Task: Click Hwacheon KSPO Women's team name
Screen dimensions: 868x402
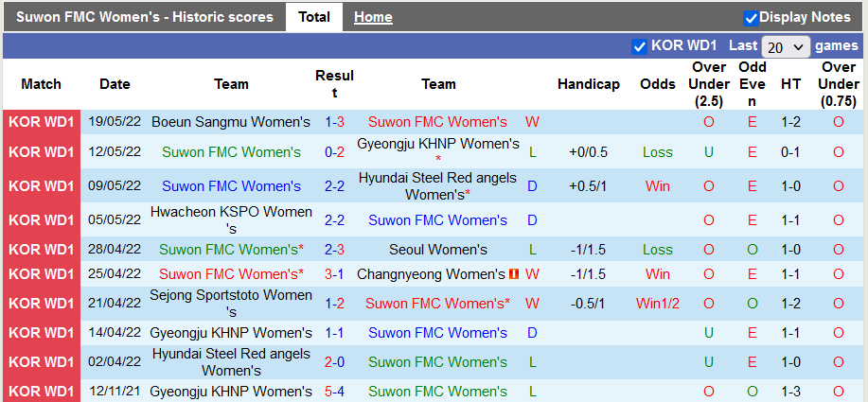Action: pos(231,220)
